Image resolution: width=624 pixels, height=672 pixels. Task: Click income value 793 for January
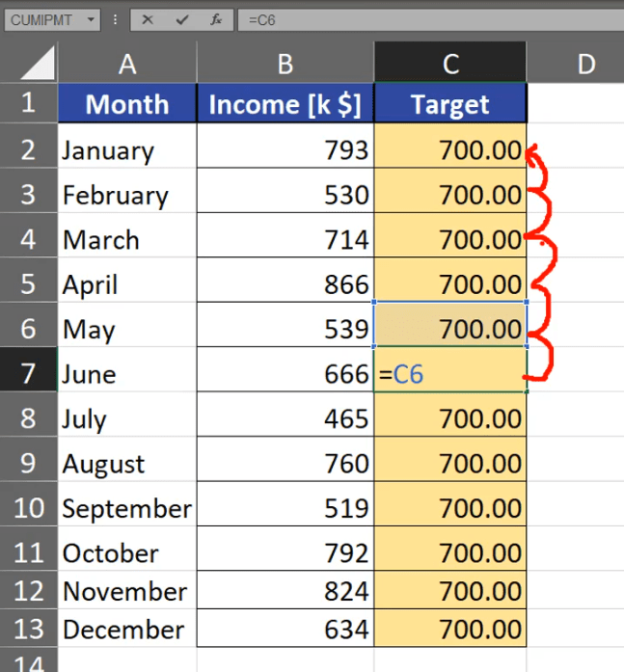tap(285, 146)
